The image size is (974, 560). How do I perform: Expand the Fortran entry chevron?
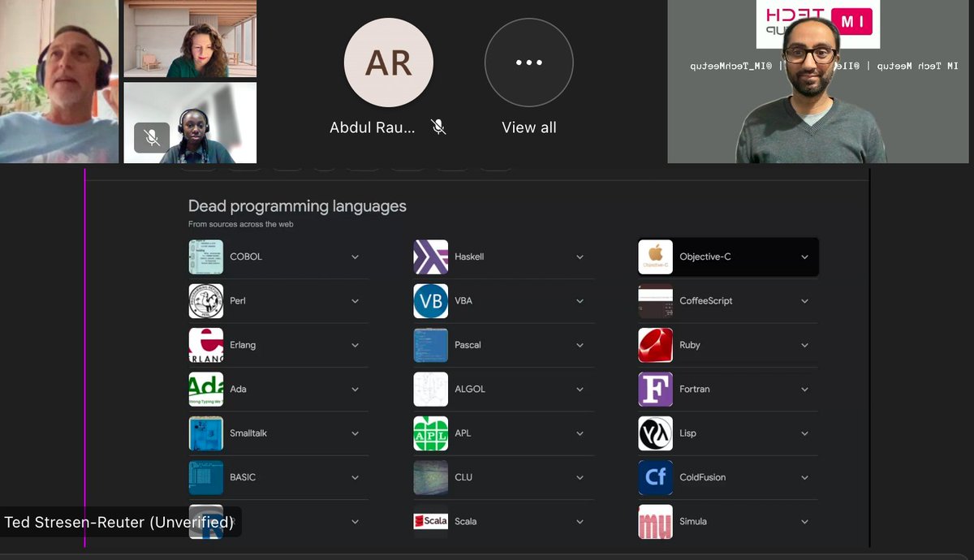click(x=804, y=390)
